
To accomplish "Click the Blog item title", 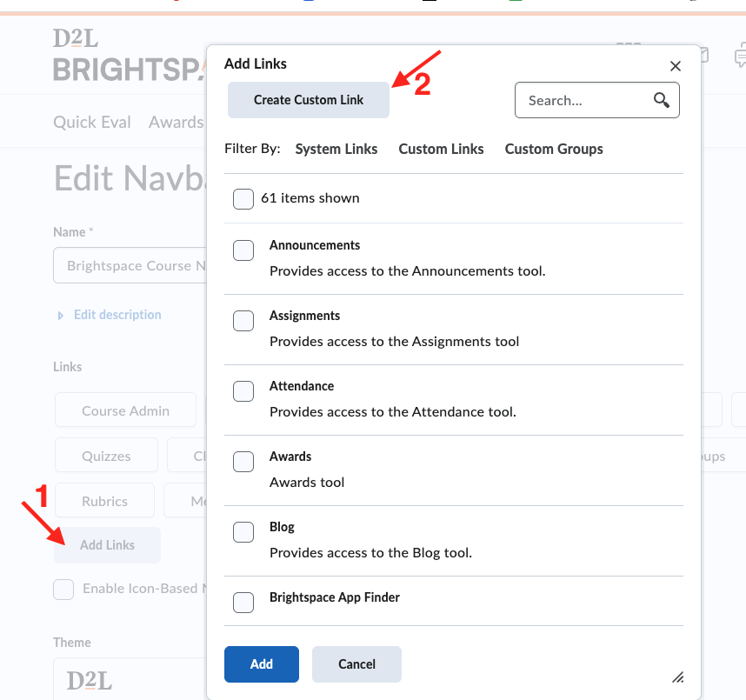I will coord(282,527).
